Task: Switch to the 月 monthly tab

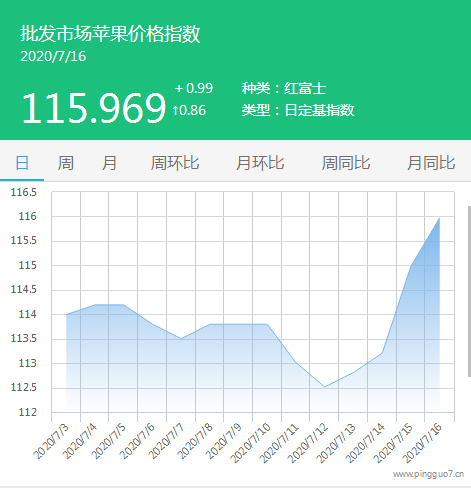Action: [x=109, y=163]
